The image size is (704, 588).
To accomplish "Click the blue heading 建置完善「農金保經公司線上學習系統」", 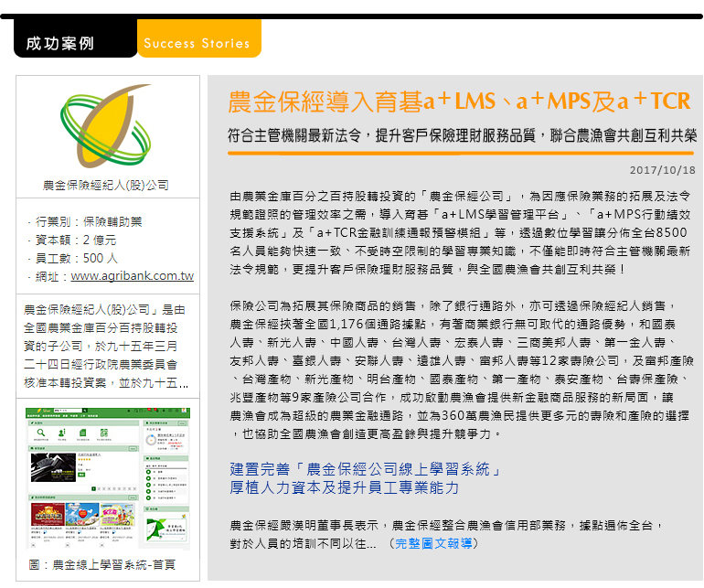I will (365, 469).
